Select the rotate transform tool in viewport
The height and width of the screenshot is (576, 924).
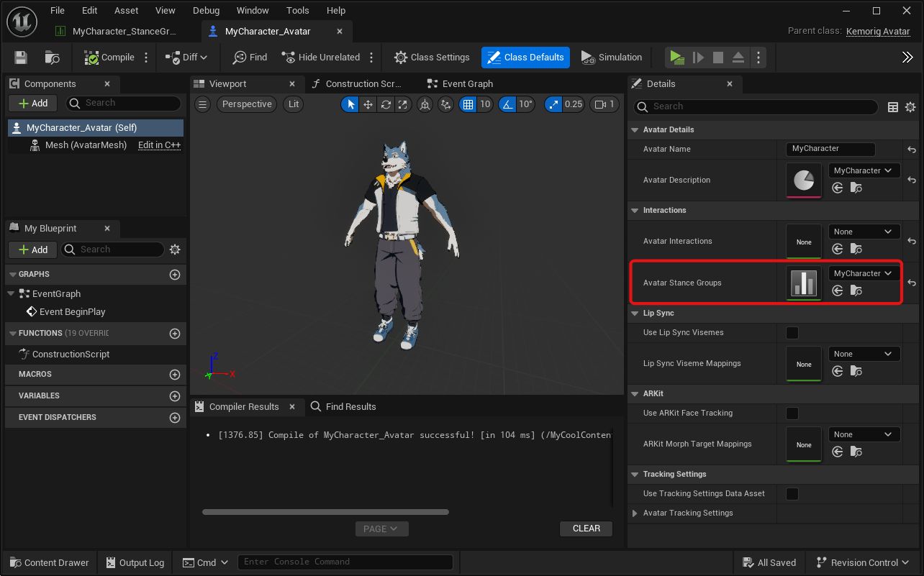tap(386, 104)
